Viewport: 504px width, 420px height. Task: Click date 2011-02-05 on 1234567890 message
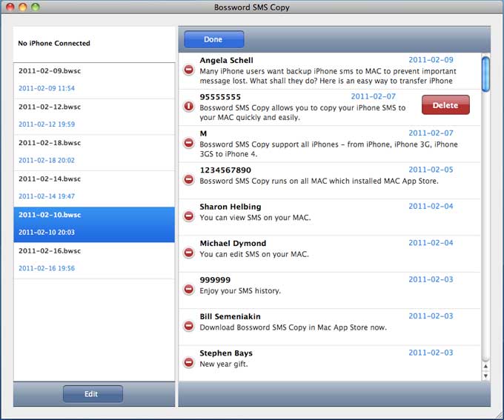[431, 170]
